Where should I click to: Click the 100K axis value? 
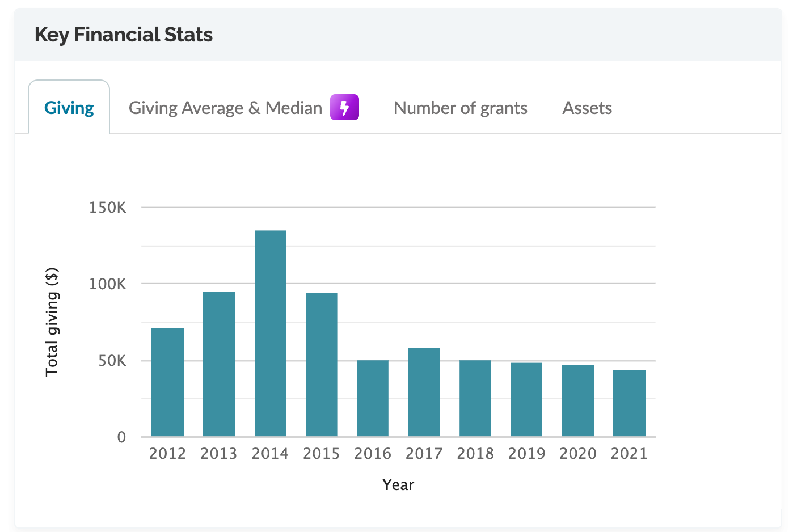(108, 284)
